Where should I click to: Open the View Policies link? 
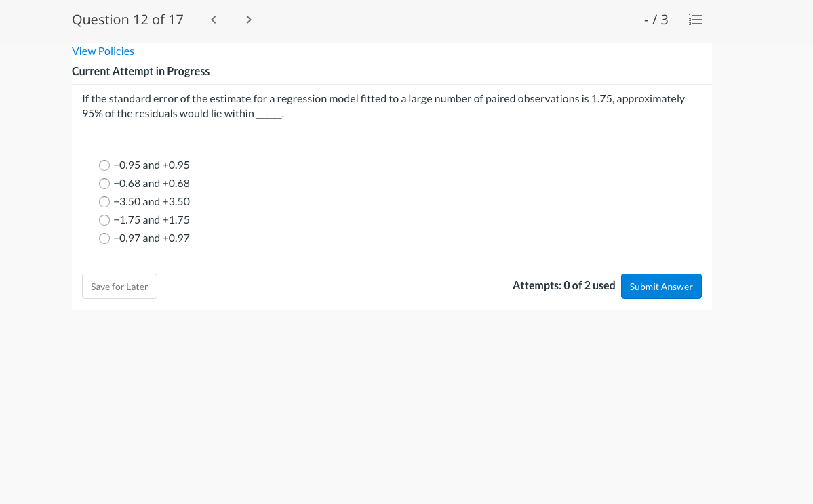102,51
